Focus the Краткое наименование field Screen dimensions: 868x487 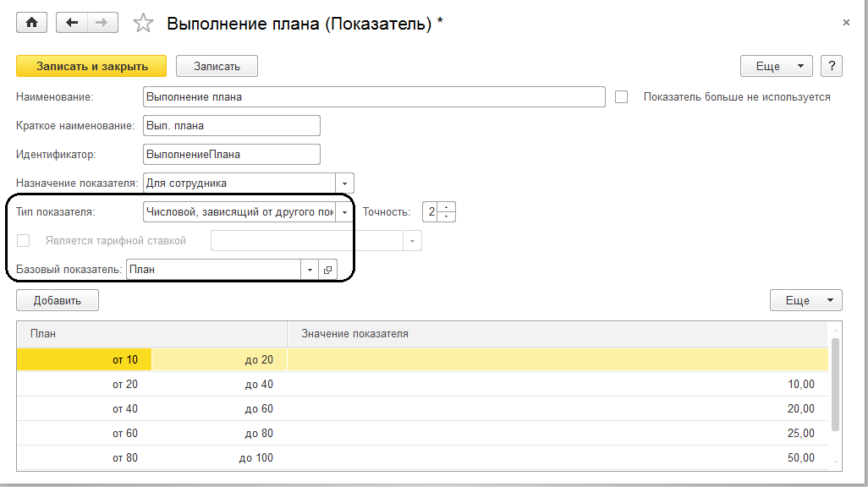click(232, 126)
